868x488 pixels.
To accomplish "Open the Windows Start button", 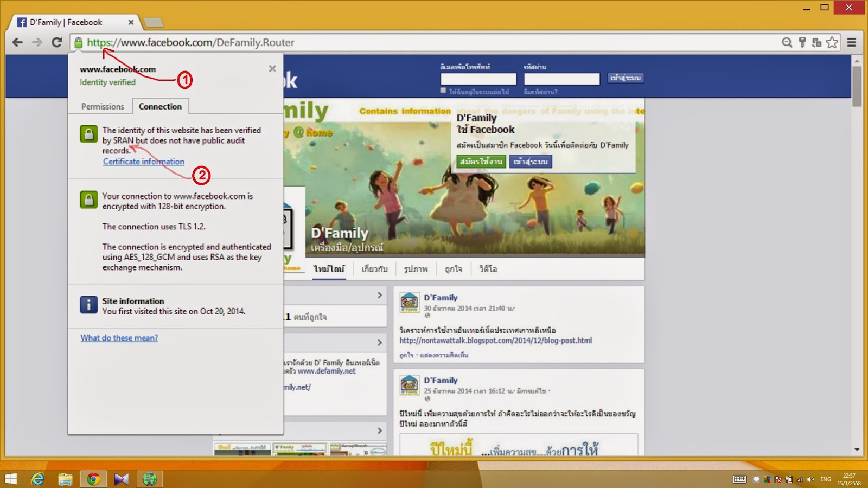I will click(11, 479).
